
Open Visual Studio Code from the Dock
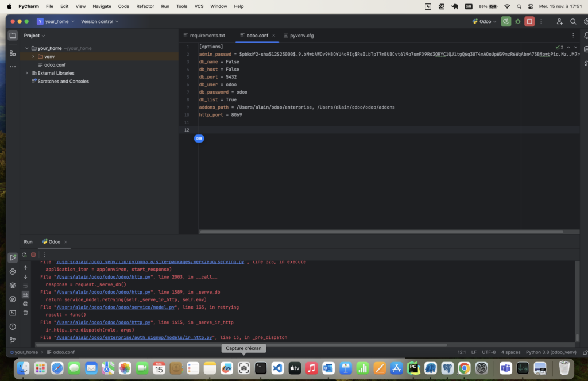pyautogui.click(x=277, y=368)
